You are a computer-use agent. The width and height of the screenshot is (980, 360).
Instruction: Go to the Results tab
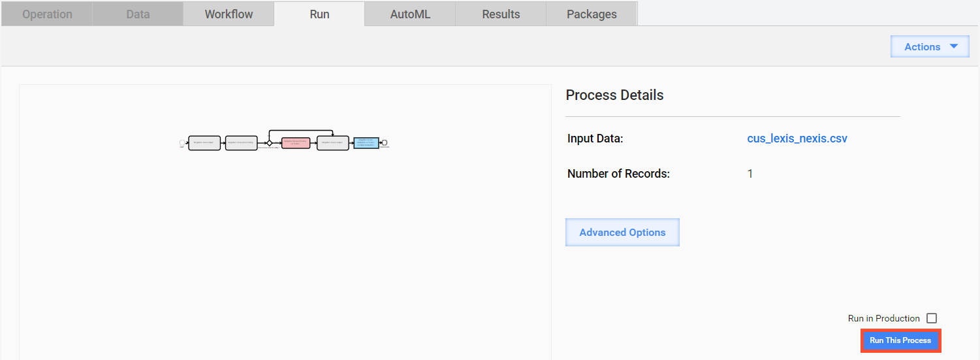point(501,14)
